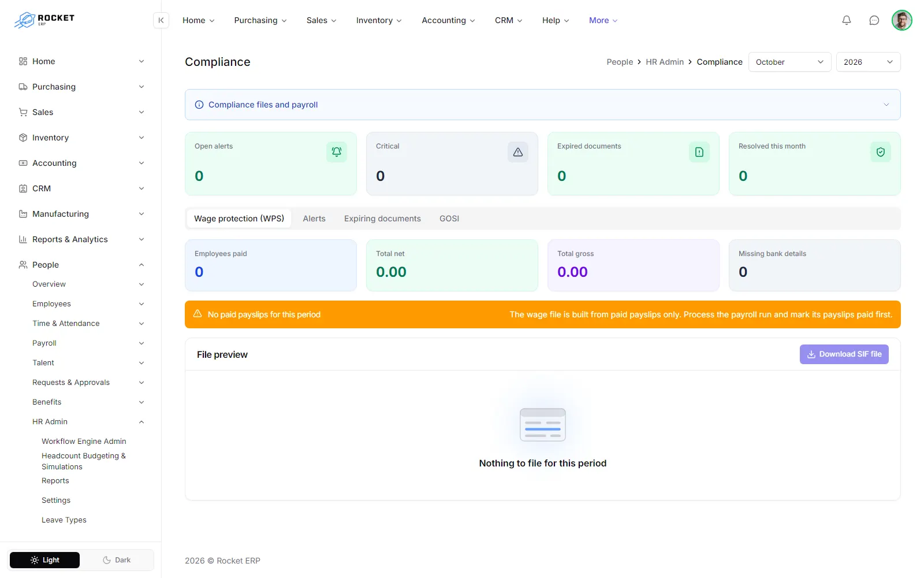Click the empty file preview illustration
Viewport: 924px width, 578px height.
coord(543,425)
